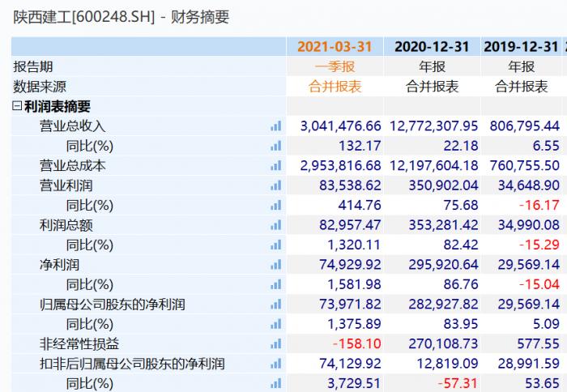
Task: Click cost value 2,953,816.68
Action: tap(341, 165)
